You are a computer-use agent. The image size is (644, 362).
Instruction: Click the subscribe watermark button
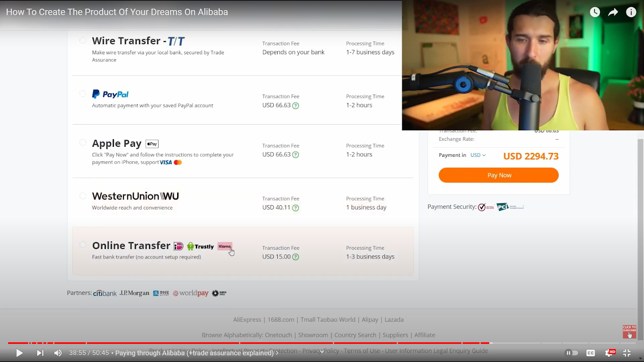point(630,332)
